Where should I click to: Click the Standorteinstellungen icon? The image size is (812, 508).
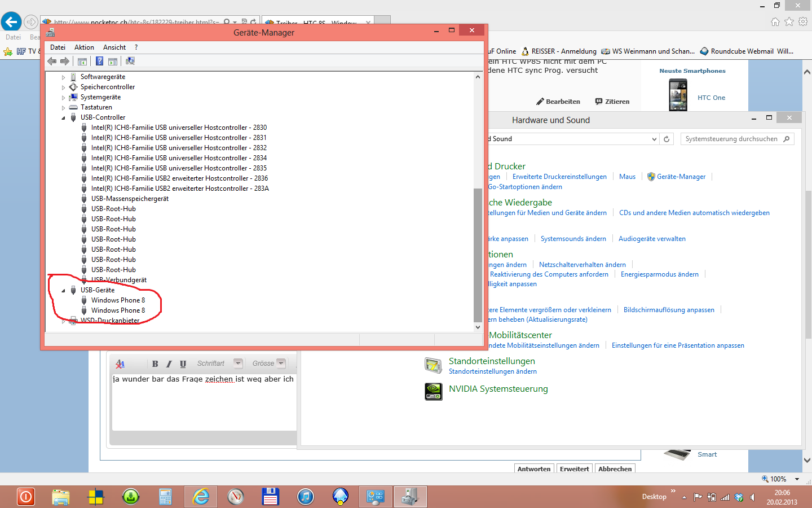(434, 366)
